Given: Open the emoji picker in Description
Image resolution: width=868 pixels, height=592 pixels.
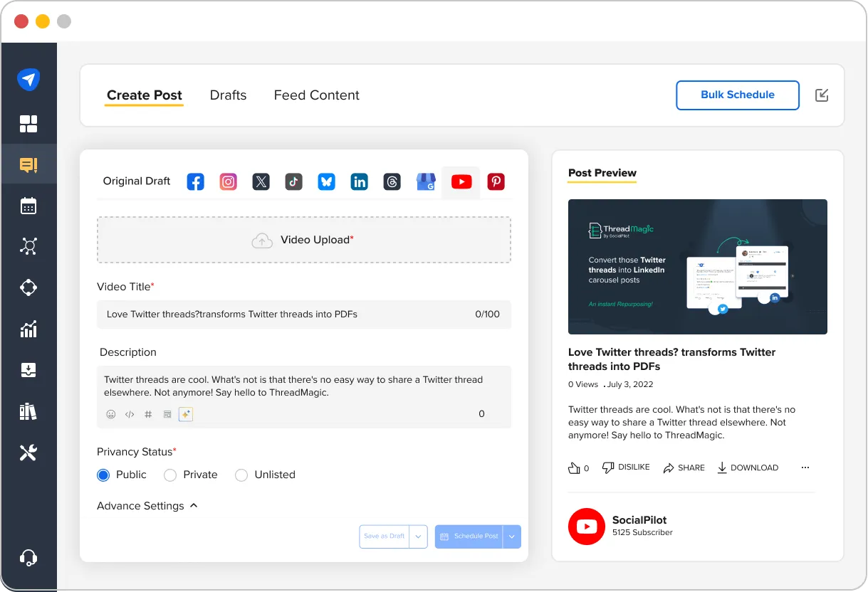Looking at the screenshot, I should pos(111,413).
